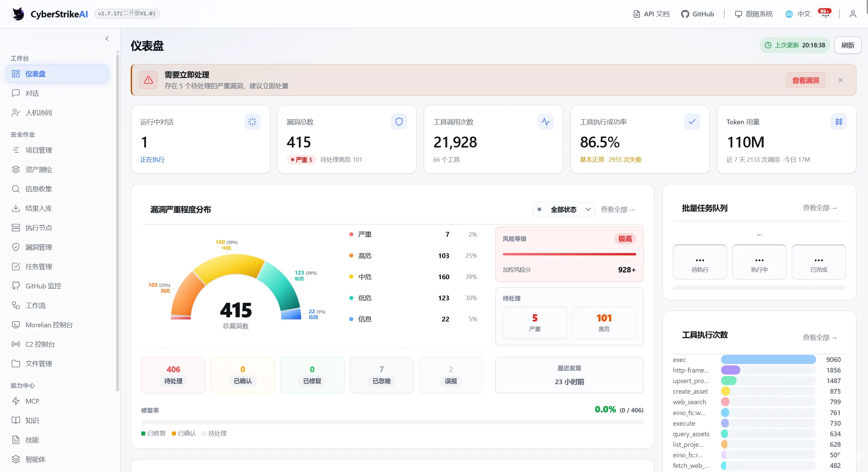Viewport: 868px width, 472px height.
Task: Click the 智能体 stack icon
Action: 16,459
